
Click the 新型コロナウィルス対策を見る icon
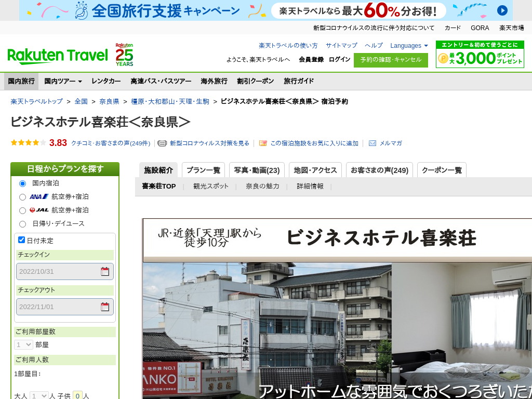(162, 143)
